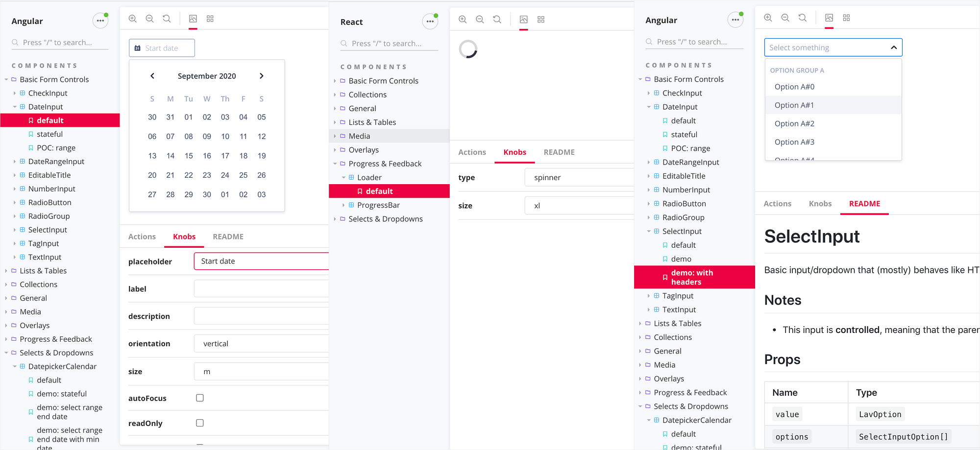
Task: Switch to the README tab in the Knobs panel
Action: (x=228, y=237)
